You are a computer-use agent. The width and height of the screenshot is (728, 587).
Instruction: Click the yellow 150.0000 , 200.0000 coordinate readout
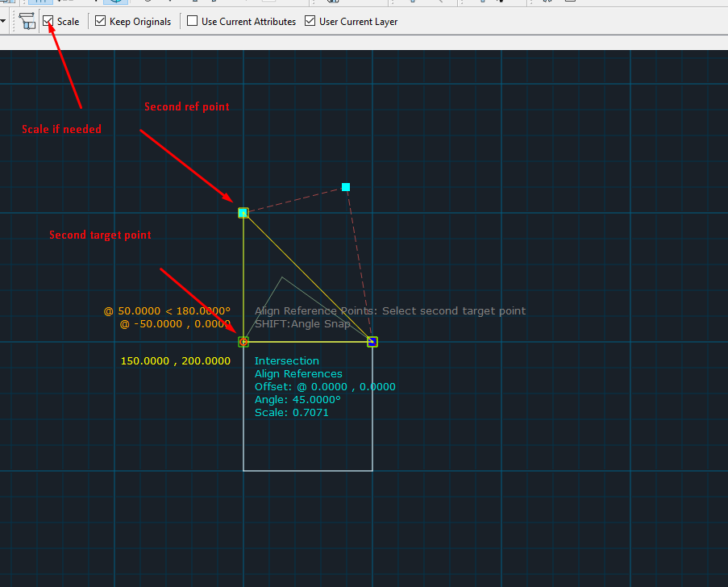click(175, 361)
